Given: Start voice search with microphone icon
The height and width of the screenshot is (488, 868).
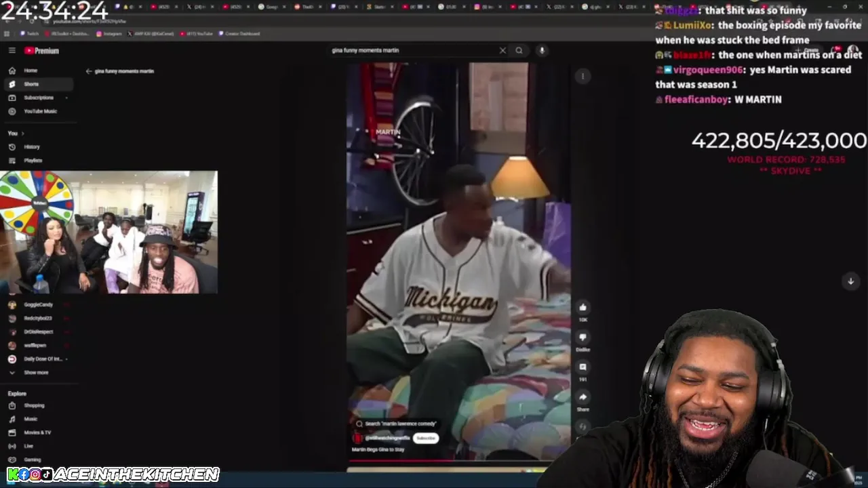Looking at the screenshot, I should tap(541, 50).
